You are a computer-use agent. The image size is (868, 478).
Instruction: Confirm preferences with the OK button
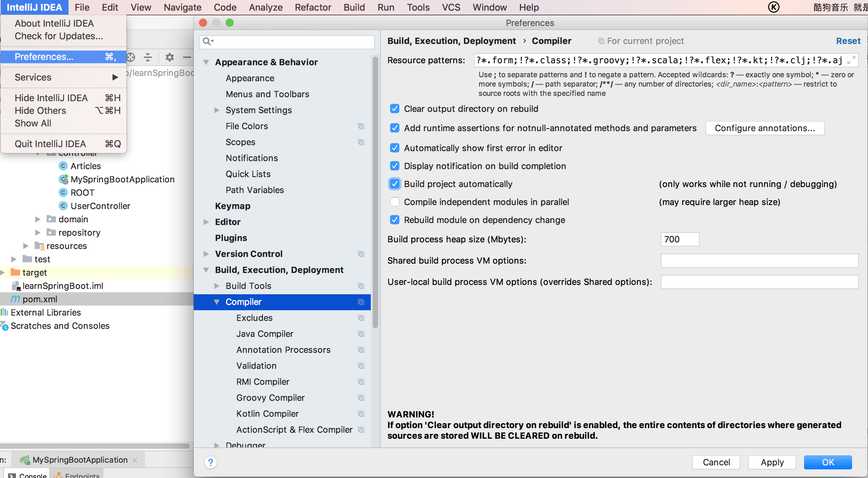click(x=828, y=462)
